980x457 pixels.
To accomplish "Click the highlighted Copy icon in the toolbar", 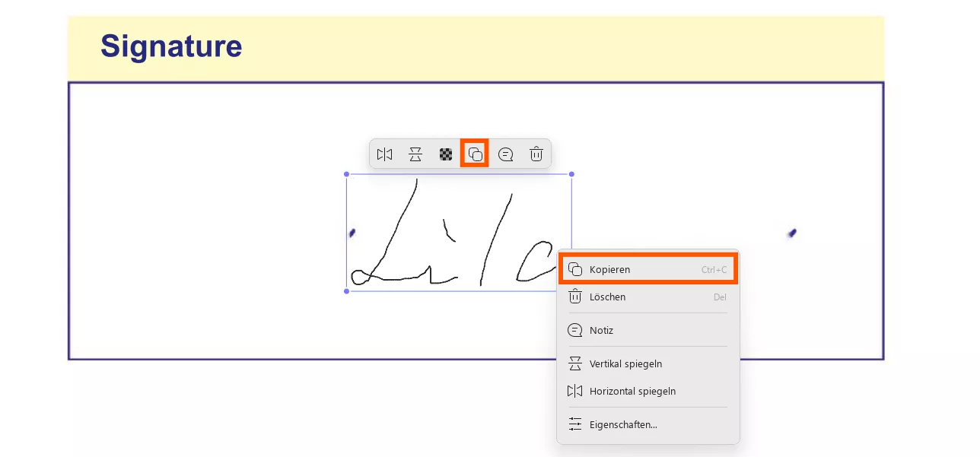I will coord(474,154).
